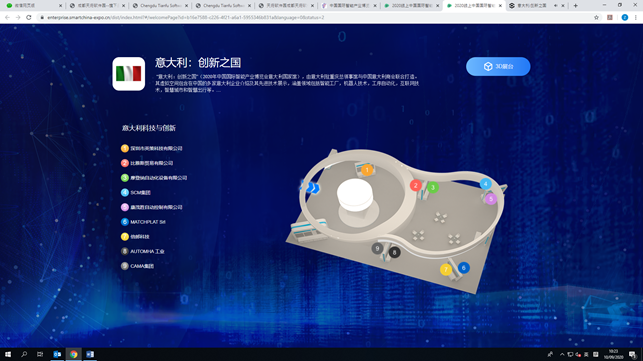The height and width of the screenshot is (361, 643).
Task: Select orange marker 1 on the booth map
Action: coord(367,170)
